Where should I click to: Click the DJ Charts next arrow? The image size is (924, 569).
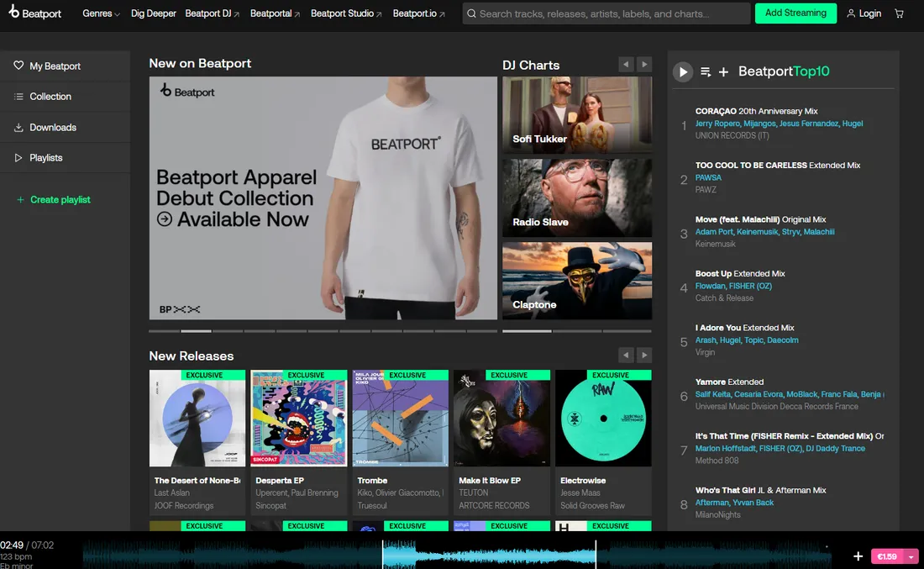point(644,64)
